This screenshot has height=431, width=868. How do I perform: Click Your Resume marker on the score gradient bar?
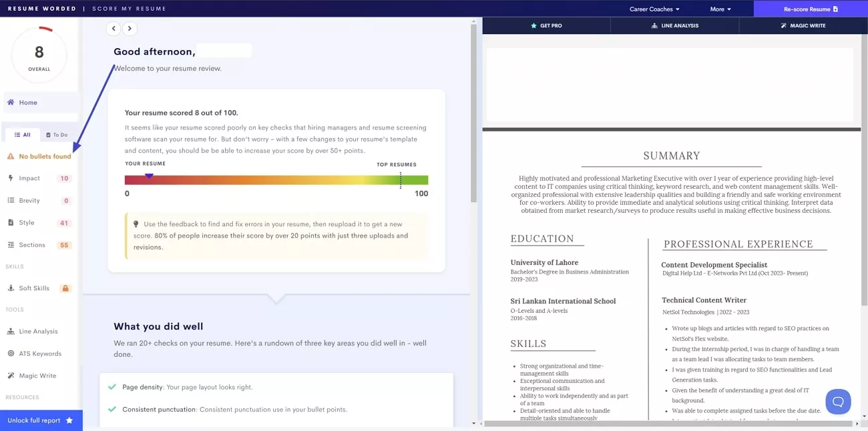point(150,175)
